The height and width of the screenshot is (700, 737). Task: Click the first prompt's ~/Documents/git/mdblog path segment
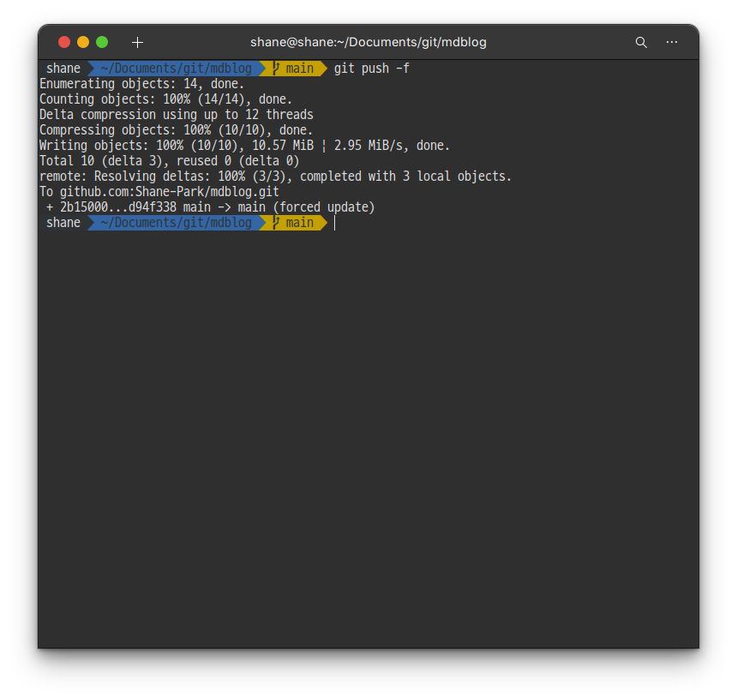[177, 69]
